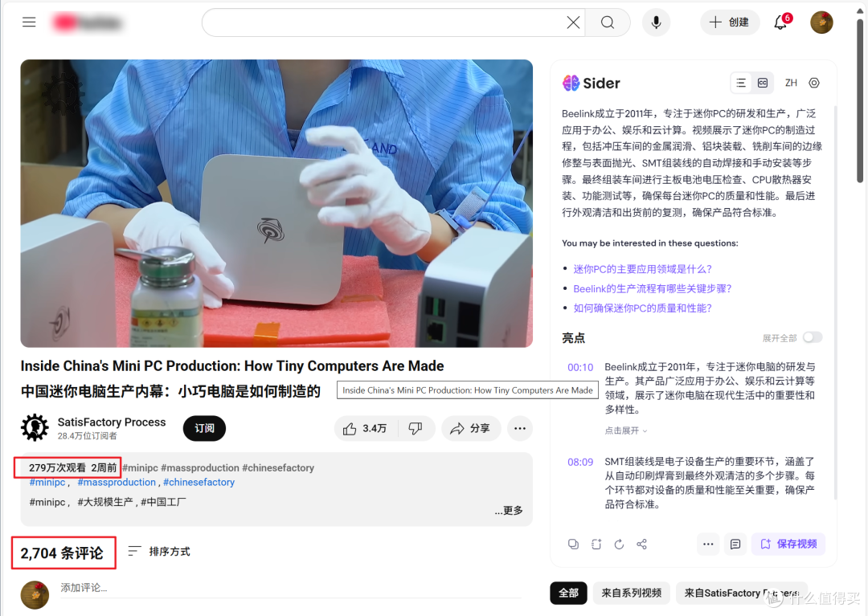868x616 pixels.
Task: Ask Beelink的生产流程有哪些关键步骤?
Action: coord(652,288)
